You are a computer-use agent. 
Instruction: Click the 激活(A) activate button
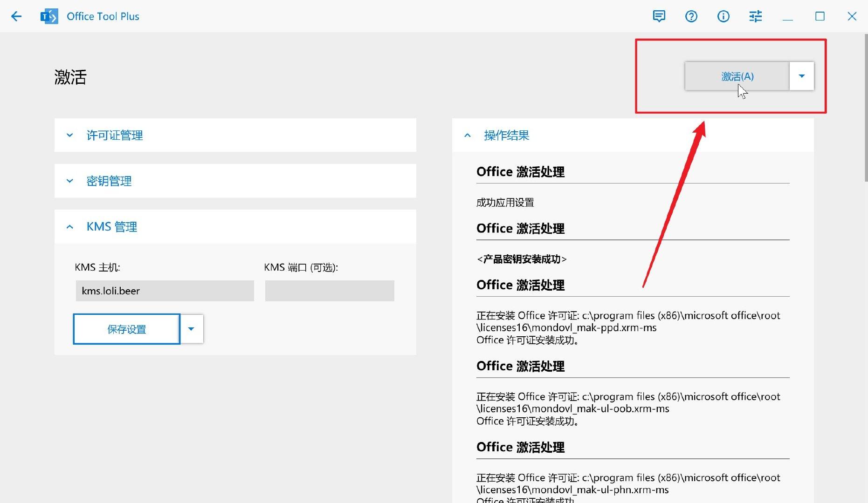(x=737, y=76)
